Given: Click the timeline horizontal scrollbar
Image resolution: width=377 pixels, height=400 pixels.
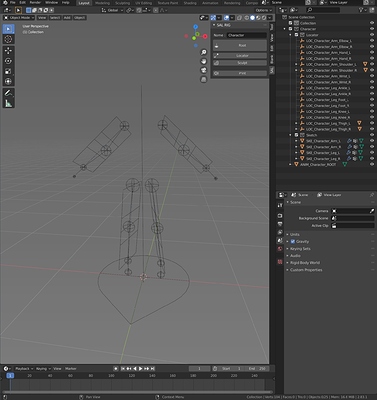Looking at the screenshot, I should (137, 392).
